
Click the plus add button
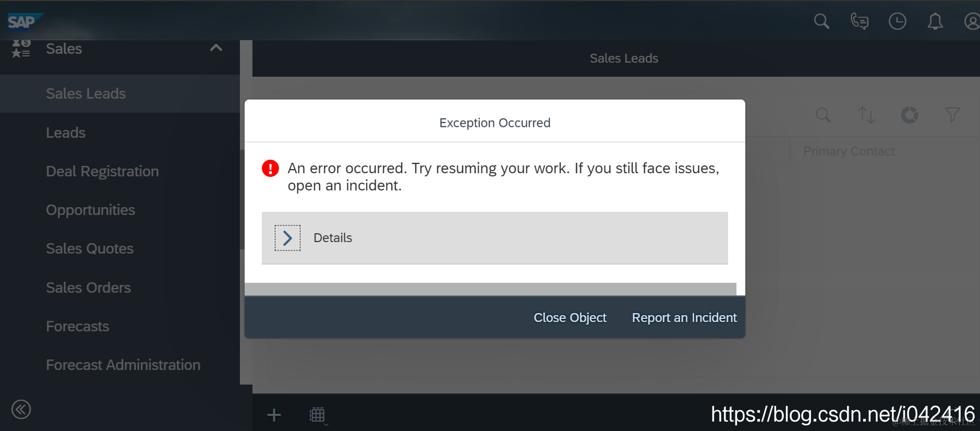click(x=274, y=415)
